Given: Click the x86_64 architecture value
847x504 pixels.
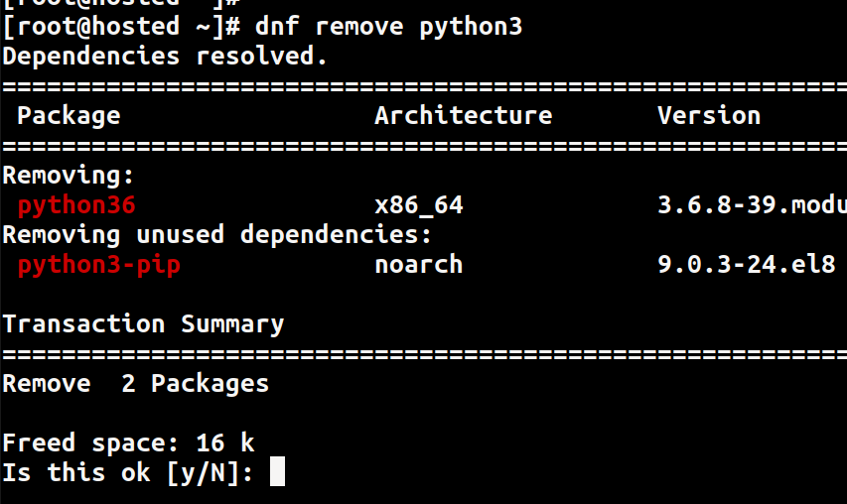Looking at the screenshot, I should 419,205.
